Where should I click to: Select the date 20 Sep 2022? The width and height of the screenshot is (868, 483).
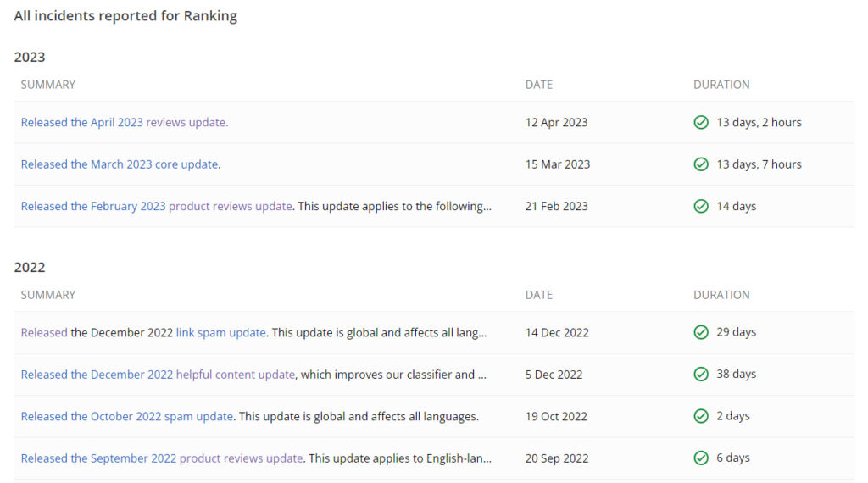click(557, 458)
